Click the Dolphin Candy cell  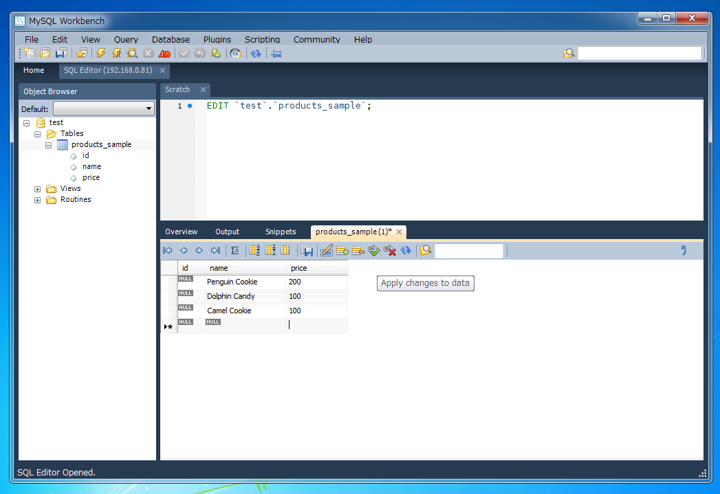coord(245,296)
